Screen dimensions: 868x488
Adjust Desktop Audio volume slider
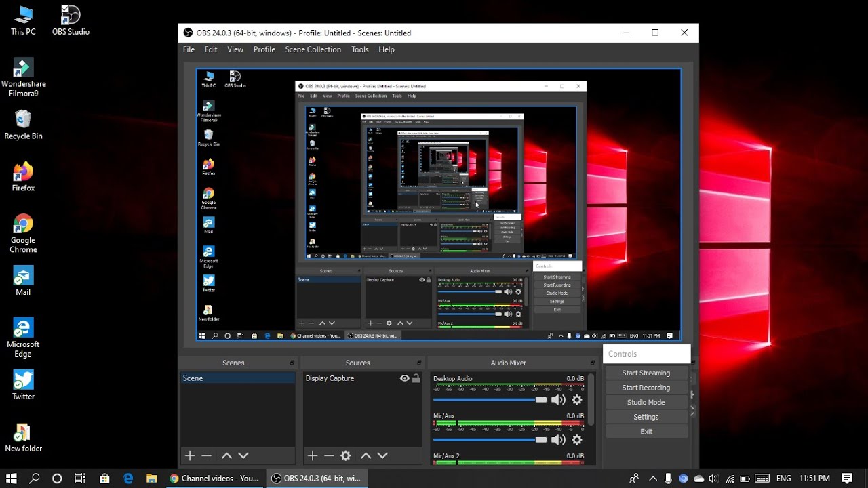point(490,400)
